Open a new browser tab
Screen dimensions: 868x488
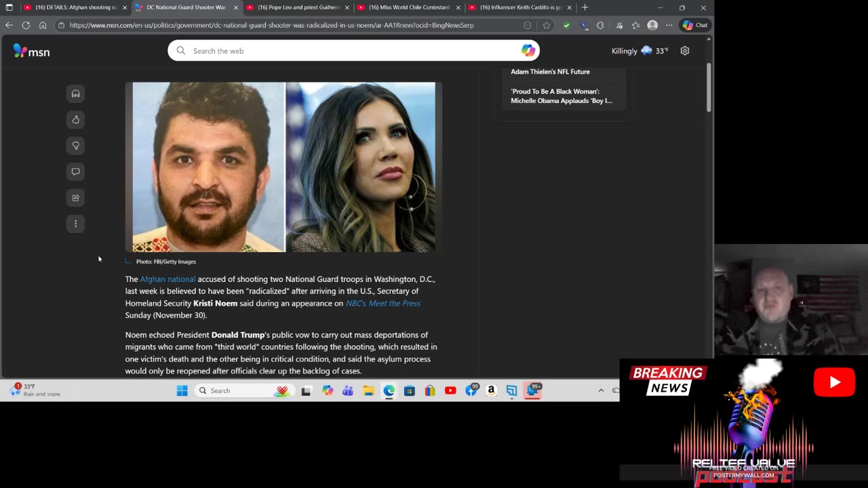pyautogui.click(x=585, y=7)
